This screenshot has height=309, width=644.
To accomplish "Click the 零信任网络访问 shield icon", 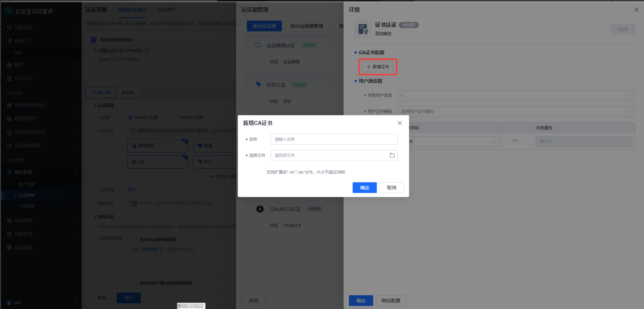I will click(9, 106).
